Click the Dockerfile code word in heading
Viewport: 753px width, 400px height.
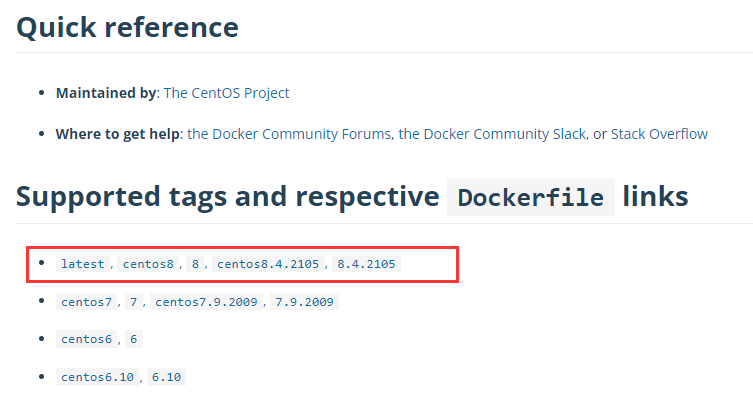click(x=531, y=197)
